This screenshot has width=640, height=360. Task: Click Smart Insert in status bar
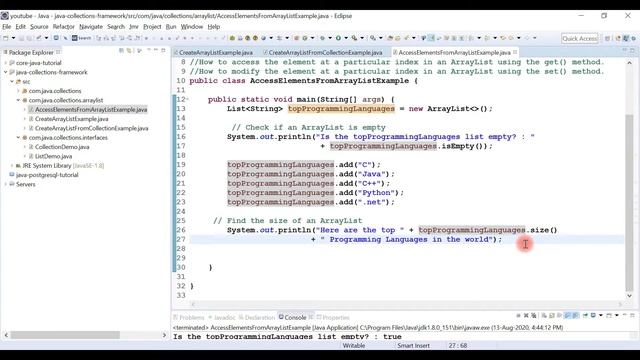click(413, 345)
